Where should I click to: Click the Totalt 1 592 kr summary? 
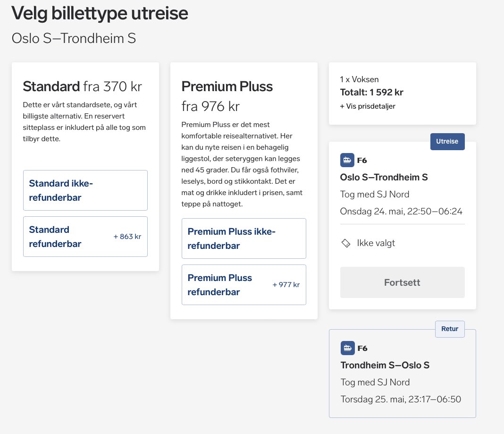(x=371, y=92)
